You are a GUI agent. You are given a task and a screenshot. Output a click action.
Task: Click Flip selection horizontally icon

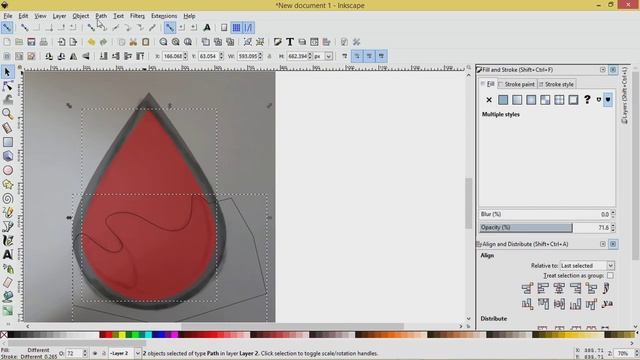coord(73,56)
